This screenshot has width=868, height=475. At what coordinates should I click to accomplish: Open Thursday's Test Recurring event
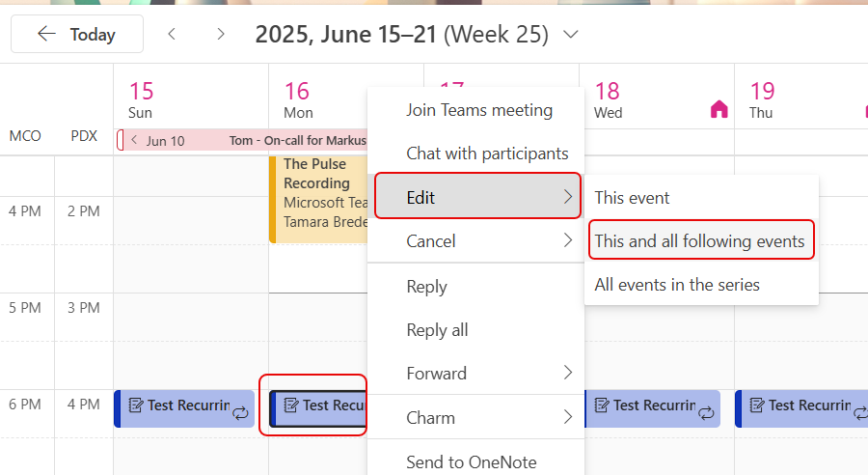coord(800,406)
